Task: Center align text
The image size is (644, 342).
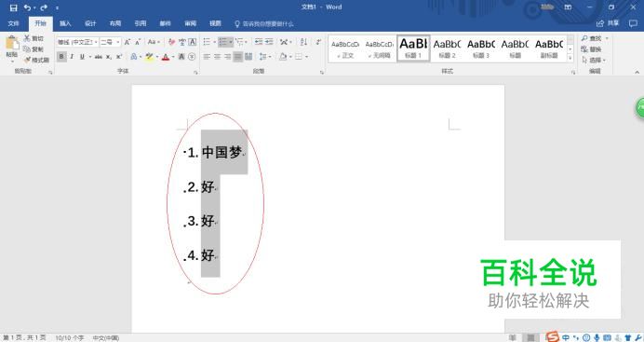Action: [x=217, y=57]
